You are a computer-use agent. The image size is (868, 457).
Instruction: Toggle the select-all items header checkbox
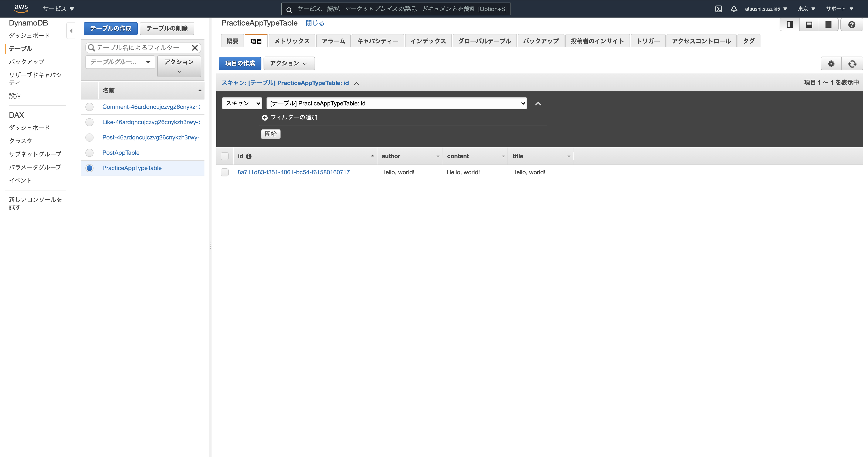pos(224,156)
